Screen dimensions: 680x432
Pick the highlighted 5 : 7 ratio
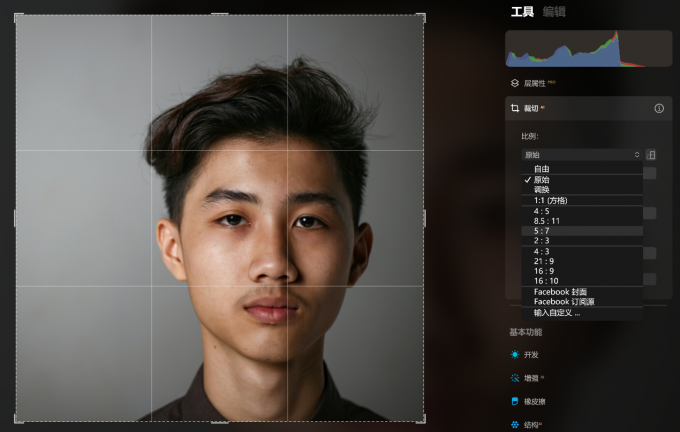(582, 231)
